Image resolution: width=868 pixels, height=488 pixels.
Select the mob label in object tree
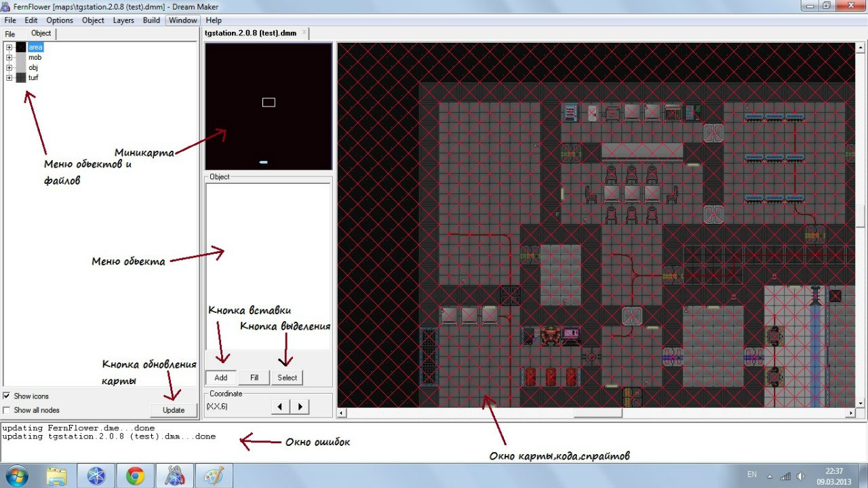coord(35,58)
